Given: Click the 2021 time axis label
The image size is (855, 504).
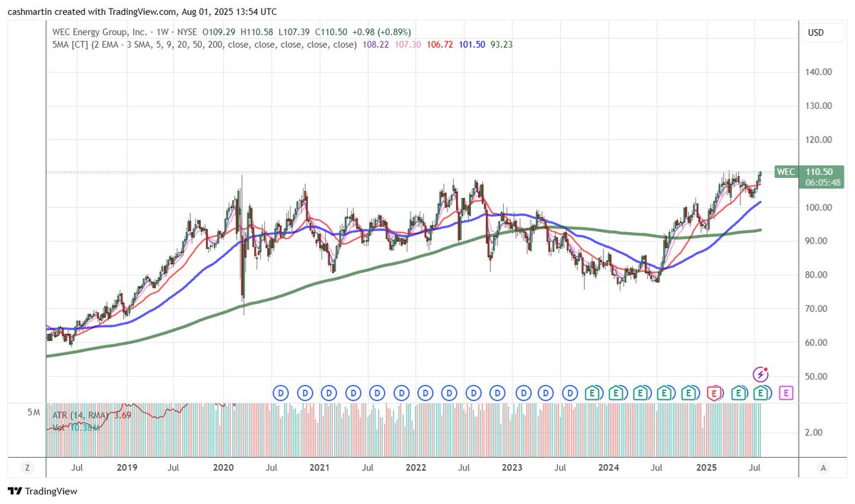Looking at the screenshot, I should 319,468.
